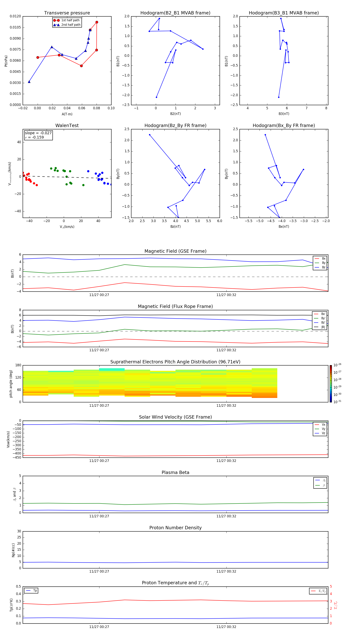Click the 'Magnetic Field (Flux Rope Frame)' title
Viewport: 351px width, 644px height.
pos(175,307)
